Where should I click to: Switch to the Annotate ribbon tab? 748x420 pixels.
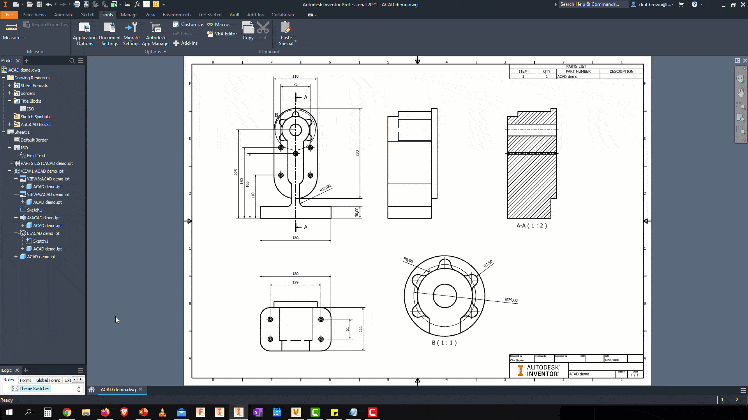(x=61, y=15)
